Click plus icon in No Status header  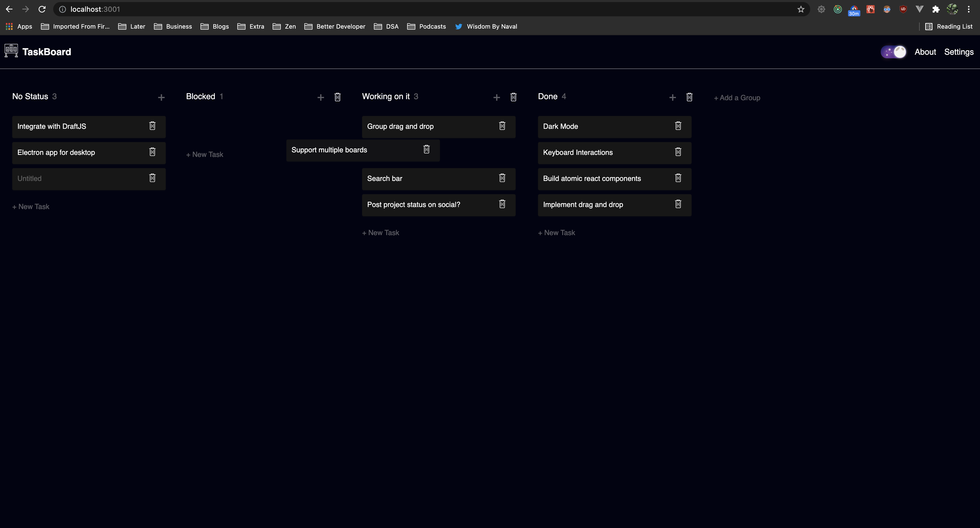[161, 97]
